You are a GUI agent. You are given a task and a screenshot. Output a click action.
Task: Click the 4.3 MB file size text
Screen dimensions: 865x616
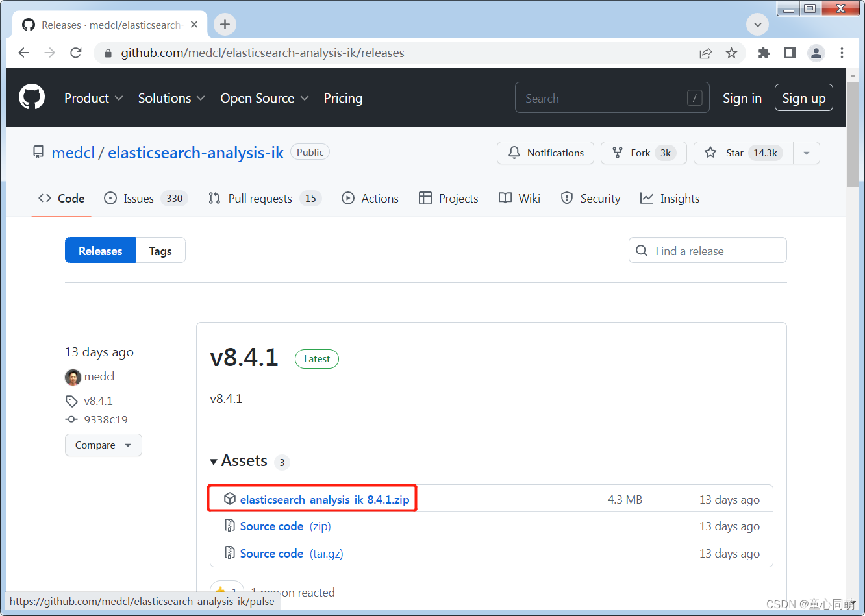pyautogui.click(x=625, y=500)
